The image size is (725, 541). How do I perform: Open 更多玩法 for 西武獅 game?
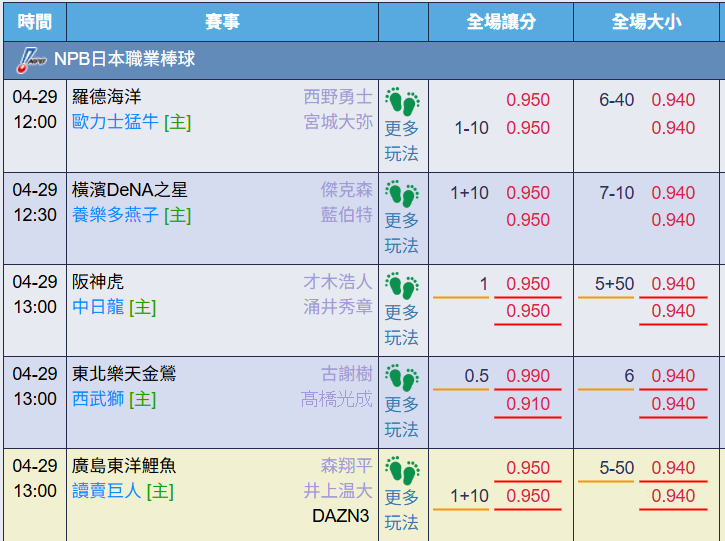point(402,417)
